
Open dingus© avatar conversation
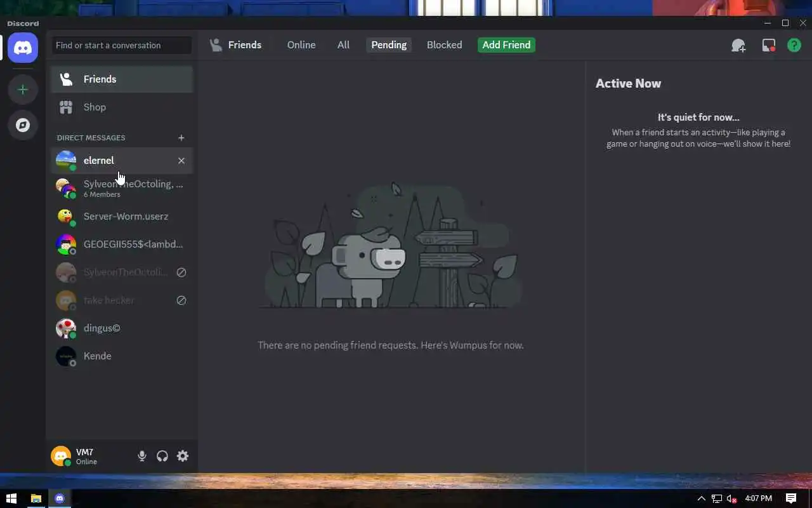point(66,328)
